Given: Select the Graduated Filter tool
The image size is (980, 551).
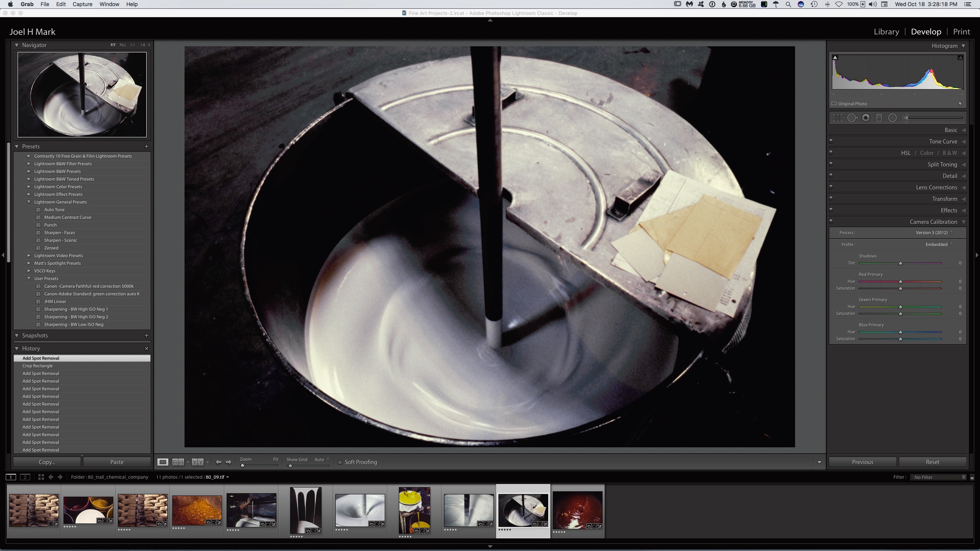Looking at the screenshot, I should tap(879, 118).
